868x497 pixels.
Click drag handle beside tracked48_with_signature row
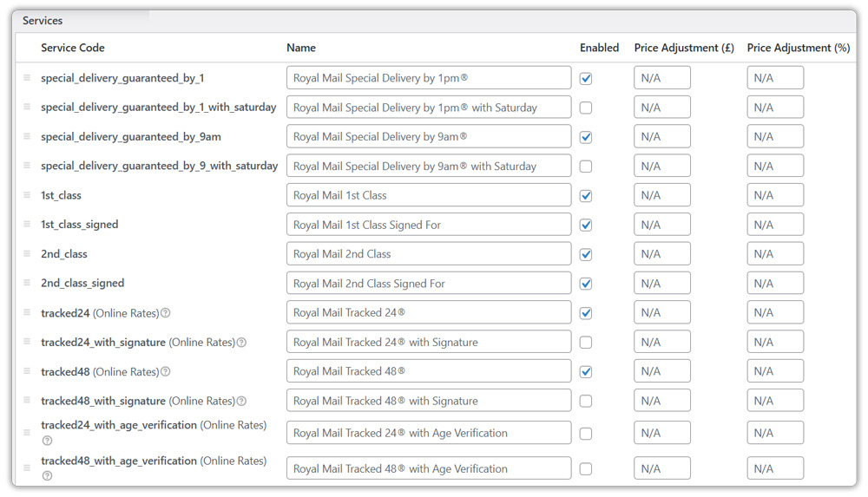(27, 400)
